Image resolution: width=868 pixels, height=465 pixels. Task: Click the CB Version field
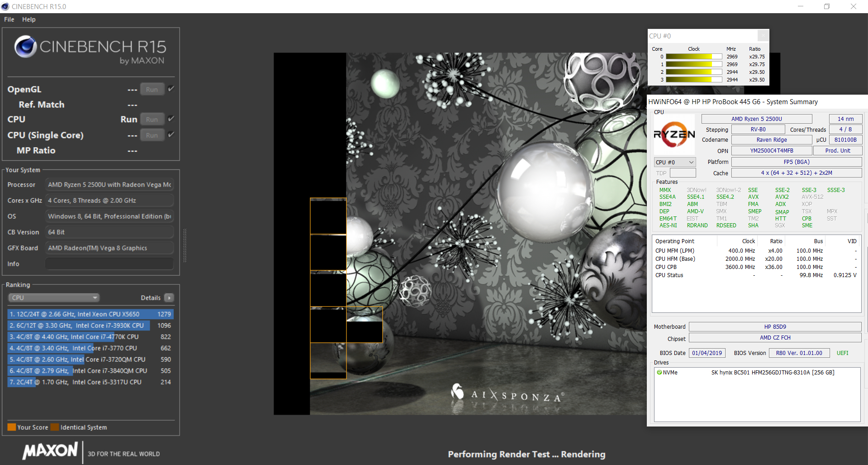point(109,232)
